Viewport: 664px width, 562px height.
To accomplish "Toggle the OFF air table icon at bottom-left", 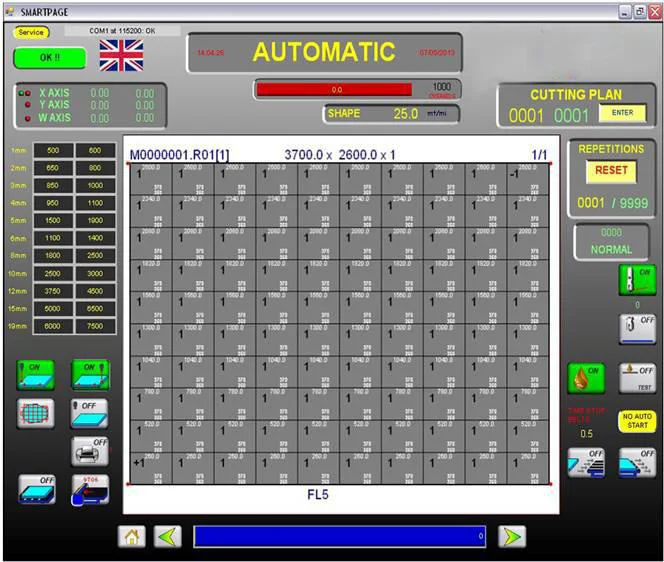I will (37, 489).
